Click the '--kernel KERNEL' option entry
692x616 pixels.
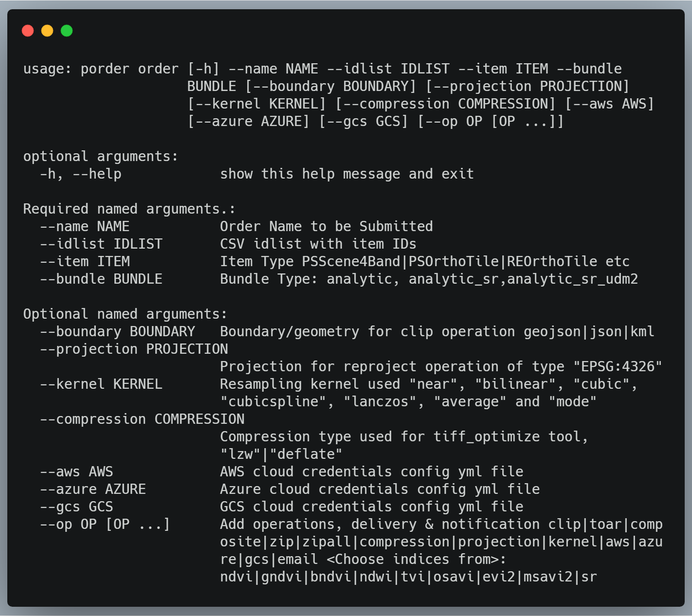101,384
